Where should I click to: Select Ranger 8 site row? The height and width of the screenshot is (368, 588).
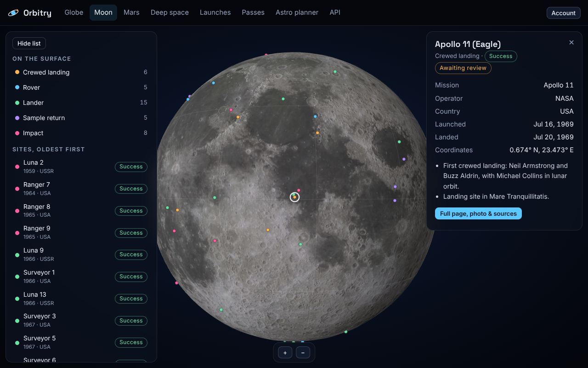click(x=81, y=211)
